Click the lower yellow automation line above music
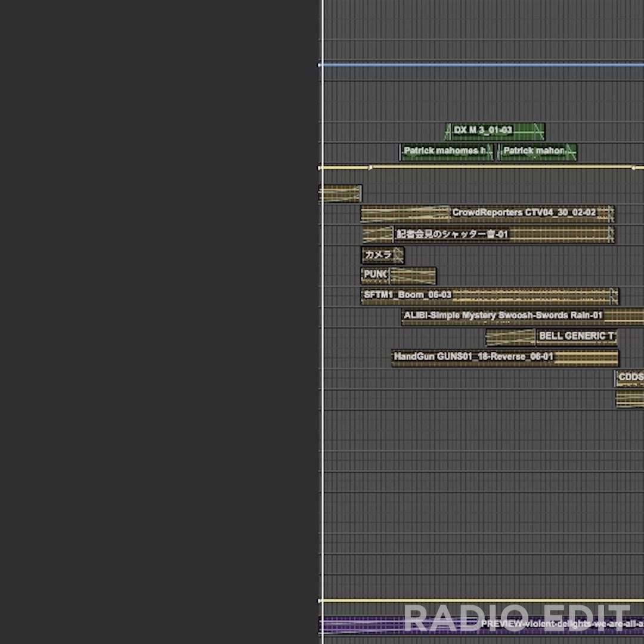This screenshot has width=644, height=644. pos(477,600)
